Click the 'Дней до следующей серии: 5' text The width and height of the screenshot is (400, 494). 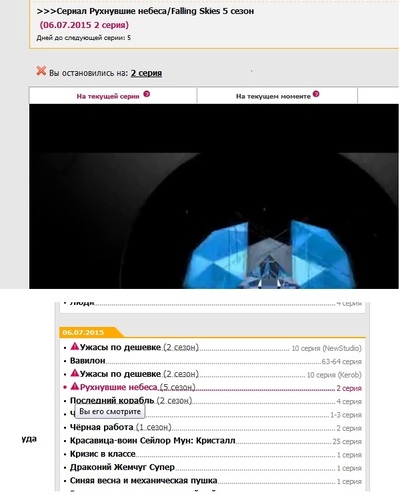[x=84, y=38]
